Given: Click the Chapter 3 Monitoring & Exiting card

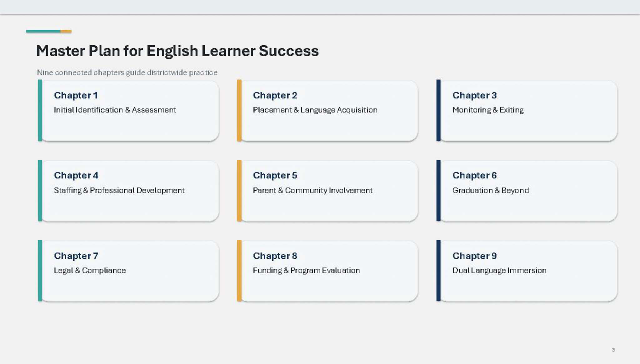Looking at the screenshot, I should click(x=527, y=110).
